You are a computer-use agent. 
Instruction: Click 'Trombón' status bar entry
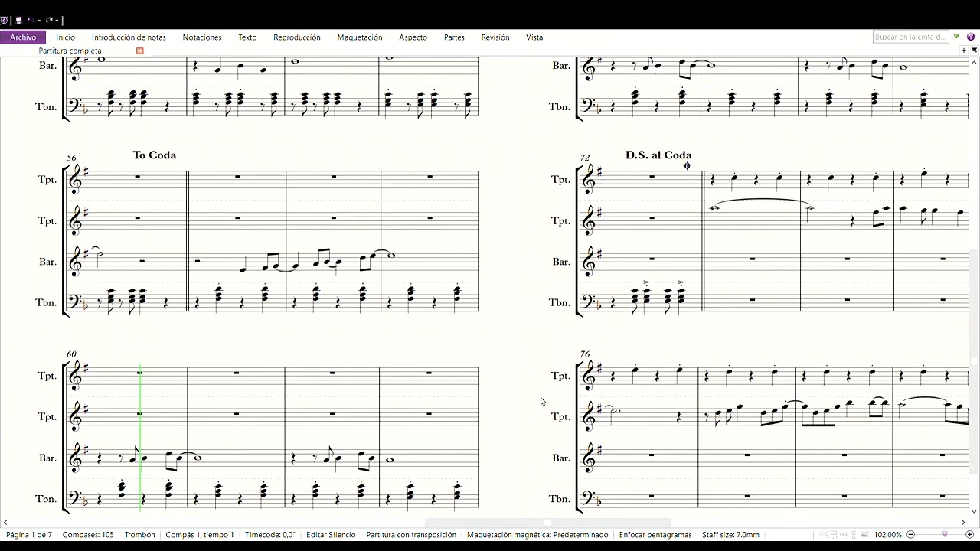[140, 535]
